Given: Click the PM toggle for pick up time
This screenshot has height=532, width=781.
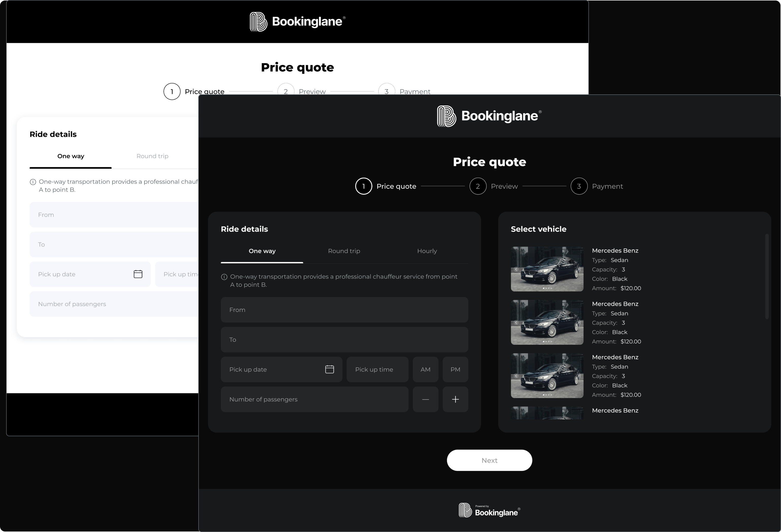Looking at the screenshot, I should pos(456,369).
